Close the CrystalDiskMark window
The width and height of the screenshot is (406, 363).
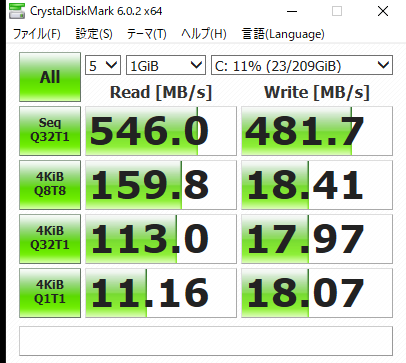pyautogui.click(x=383, y=11)
